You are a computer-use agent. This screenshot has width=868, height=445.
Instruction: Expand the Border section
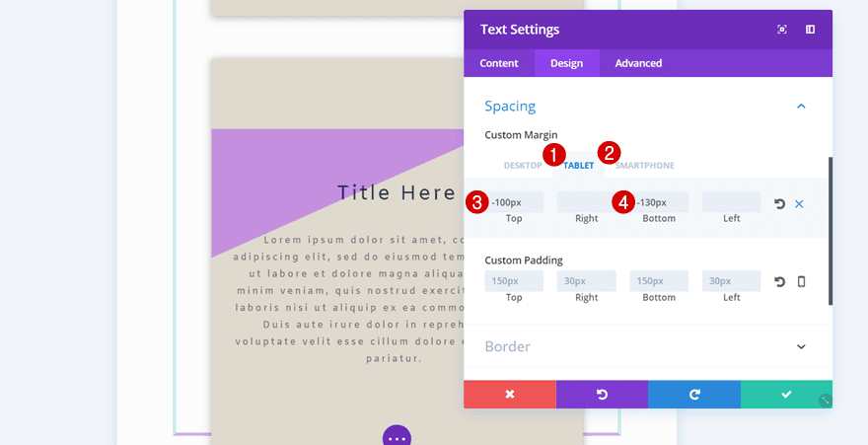[801, 346]
